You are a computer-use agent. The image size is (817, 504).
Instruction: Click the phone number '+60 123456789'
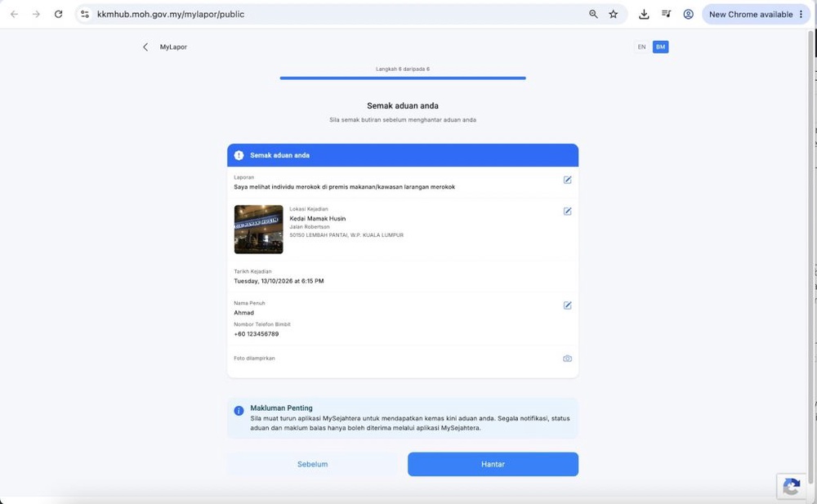(257, 334)
